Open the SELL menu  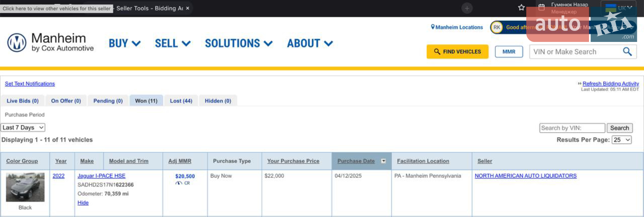[173, 43]
